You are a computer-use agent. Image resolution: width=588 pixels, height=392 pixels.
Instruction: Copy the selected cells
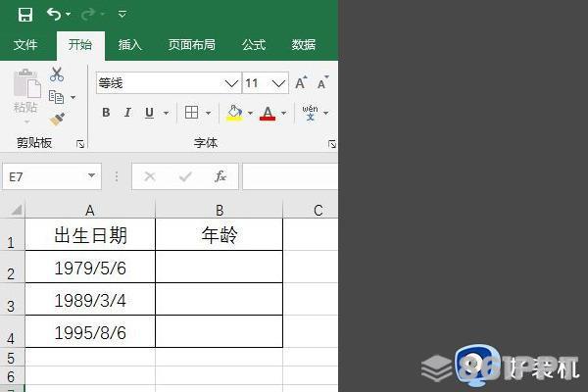[57, 97]
